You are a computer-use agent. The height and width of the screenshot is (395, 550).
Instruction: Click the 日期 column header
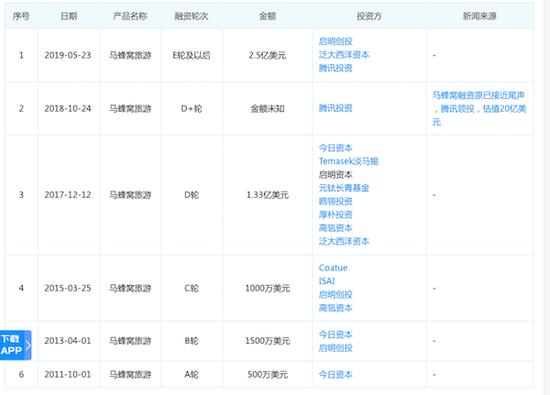pos(68,16)
